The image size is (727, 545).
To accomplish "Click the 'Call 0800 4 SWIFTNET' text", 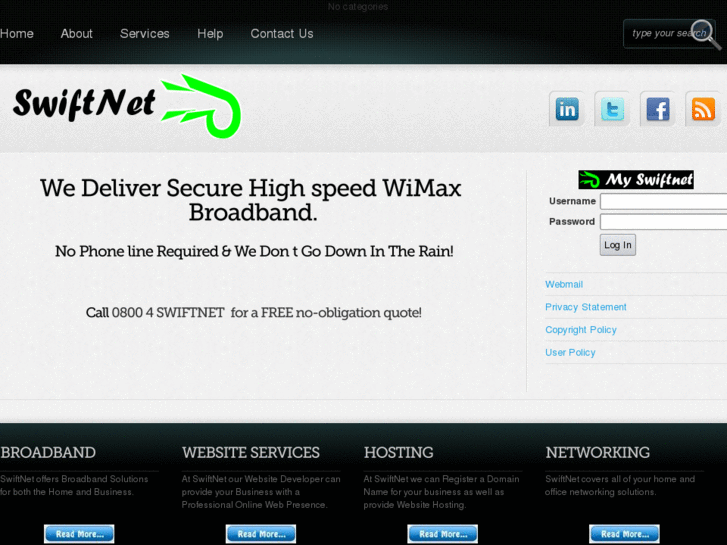I will click(x=254, y=313).
